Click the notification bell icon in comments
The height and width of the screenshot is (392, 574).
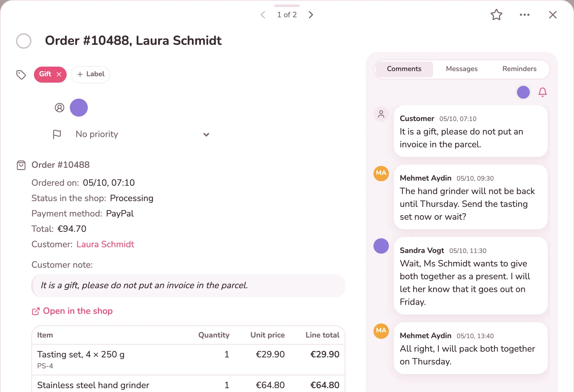coord(542,92)
